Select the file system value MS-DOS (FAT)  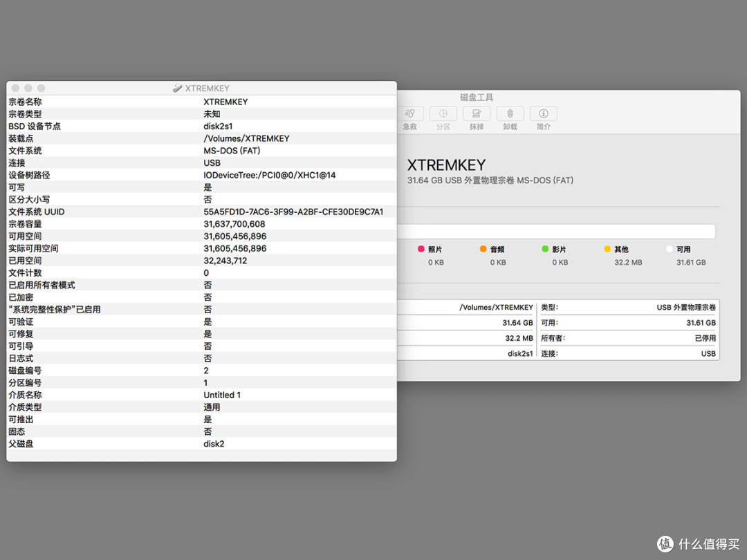pyautogui.click(x=232, y=151)
